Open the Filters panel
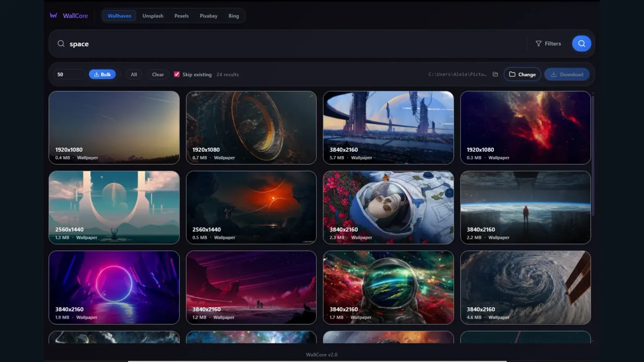 tap(548, 43)
